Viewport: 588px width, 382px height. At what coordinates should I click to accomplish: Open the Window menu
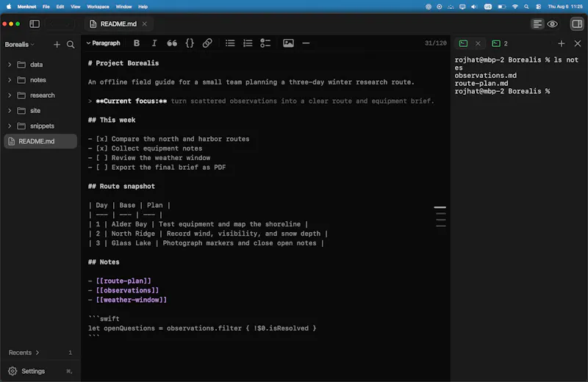coord(123,7)
